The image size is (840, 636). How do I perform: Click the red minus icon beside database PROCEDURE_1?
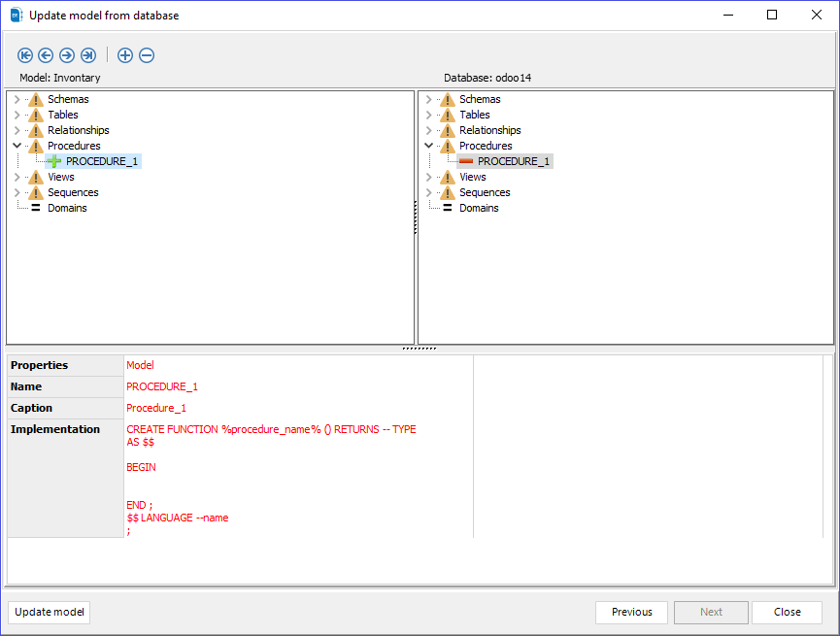pyautogui.click(x=466, y=161)
